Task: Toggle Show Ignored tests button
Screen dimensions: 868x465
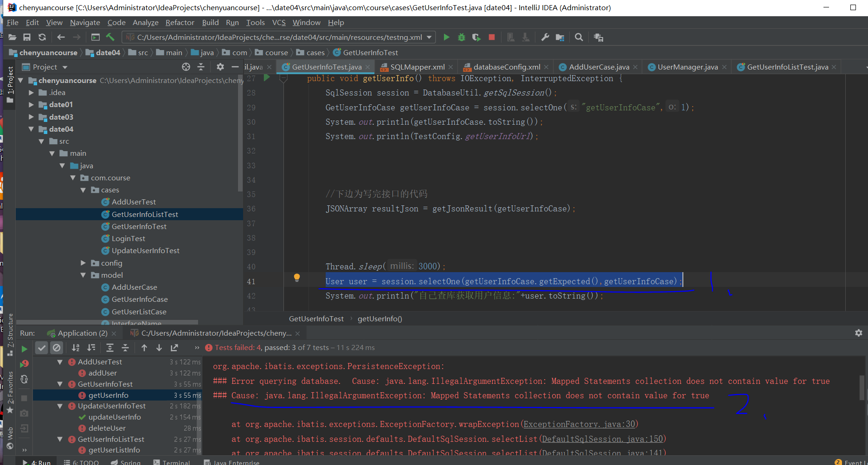Action: (57, 348)
